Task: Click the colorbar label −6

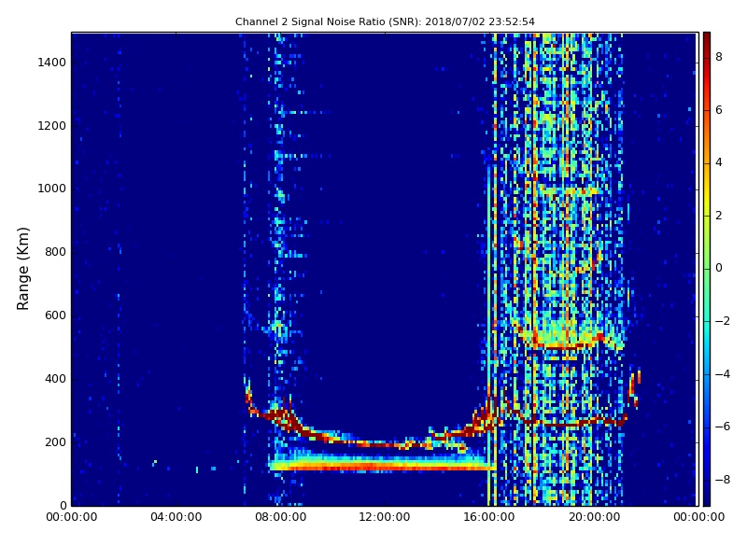Action: click(723, 427)
